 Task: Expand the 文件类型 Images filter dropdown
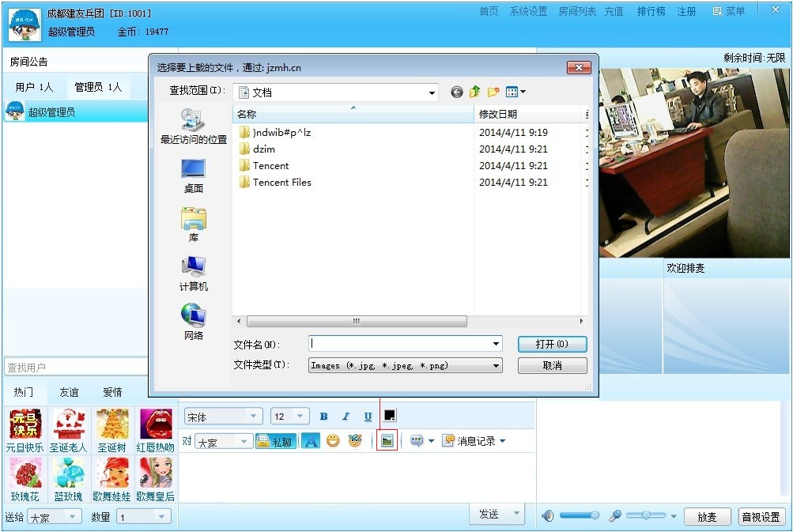click(497, 366)
